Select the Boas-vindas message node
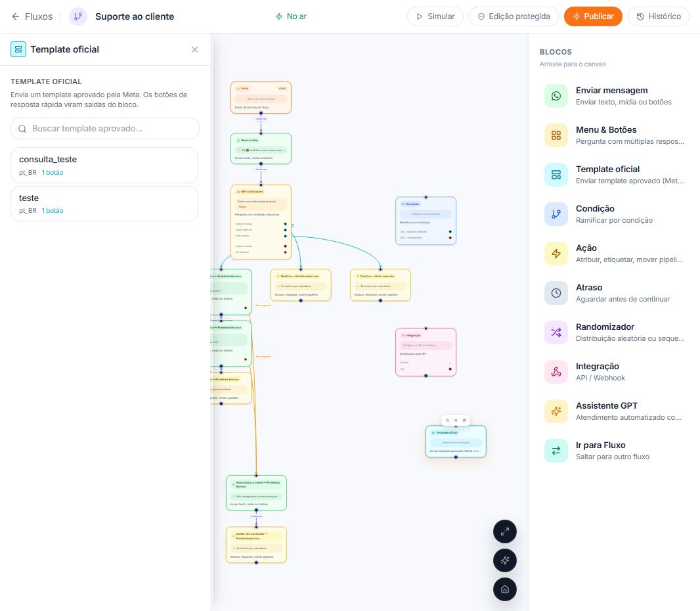Viewport: 700px width, 611px height. [x=261, y=148]
